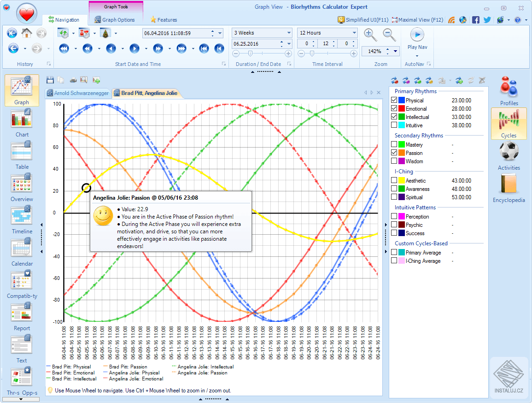Click the increase duration plus button
Viewport: 532px width, 403px height.
[288, 53]
